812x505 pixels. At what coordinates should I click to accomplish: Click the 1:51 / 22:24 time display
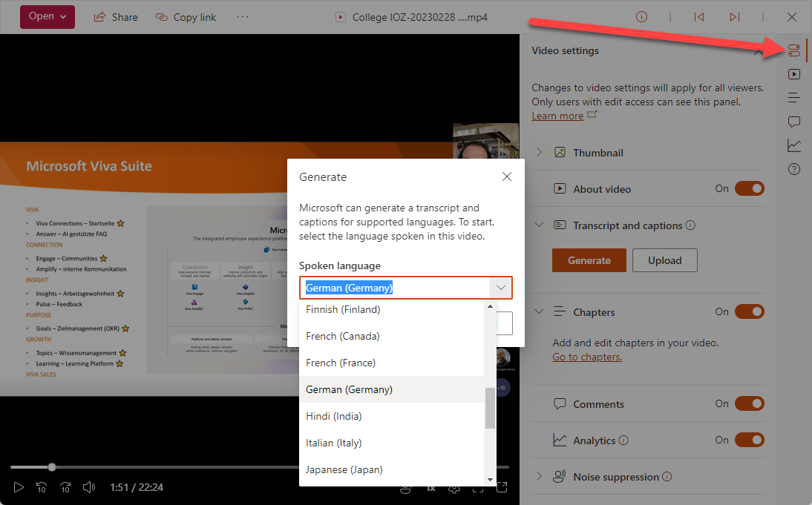click(x=137, y=487)
